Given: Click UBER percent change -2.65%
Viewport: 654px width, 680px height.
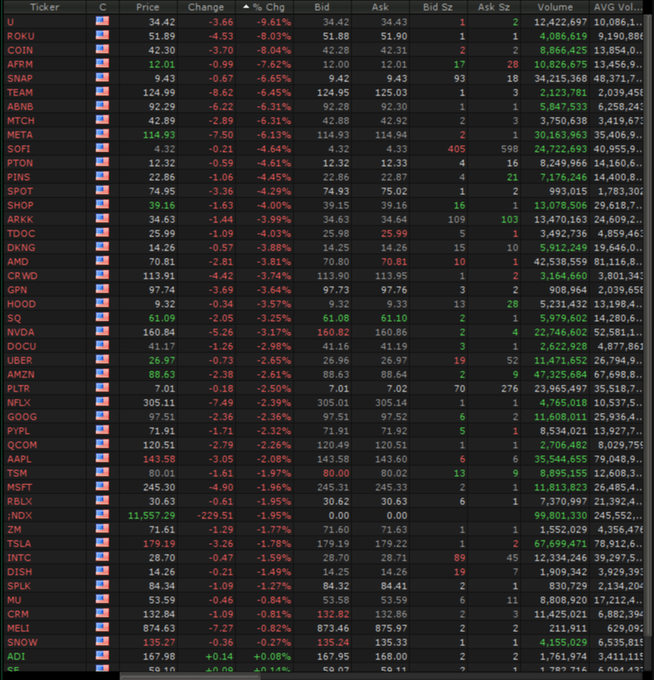Looking at the screenshot, I should coord(274,360).
